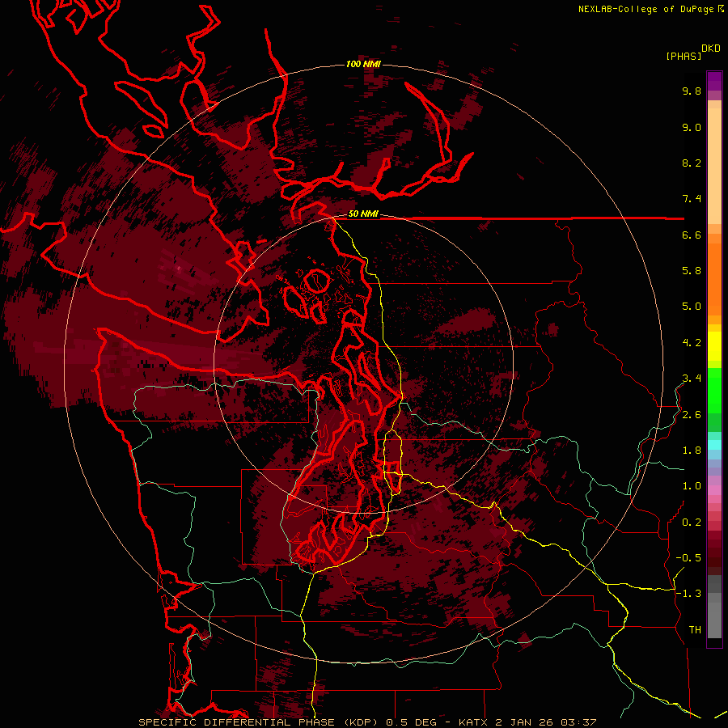Pick the yellow segment of color bar
Image resolution: width=728 pixels, height=728 pixels.
click(714, 346)
